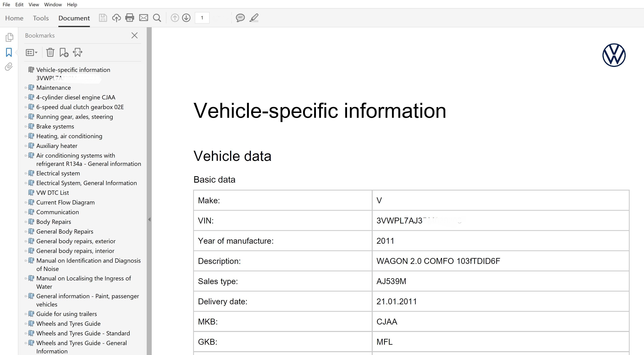
Task: Click the Email document icon
Action: point(144,18)
